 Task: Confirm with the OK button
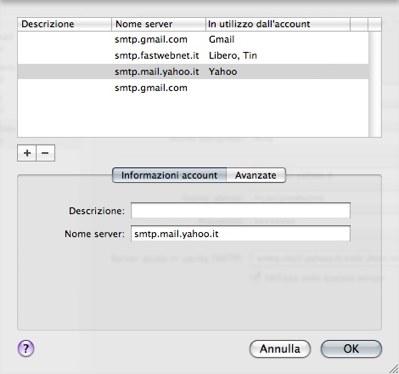click(x=351, y=349)
